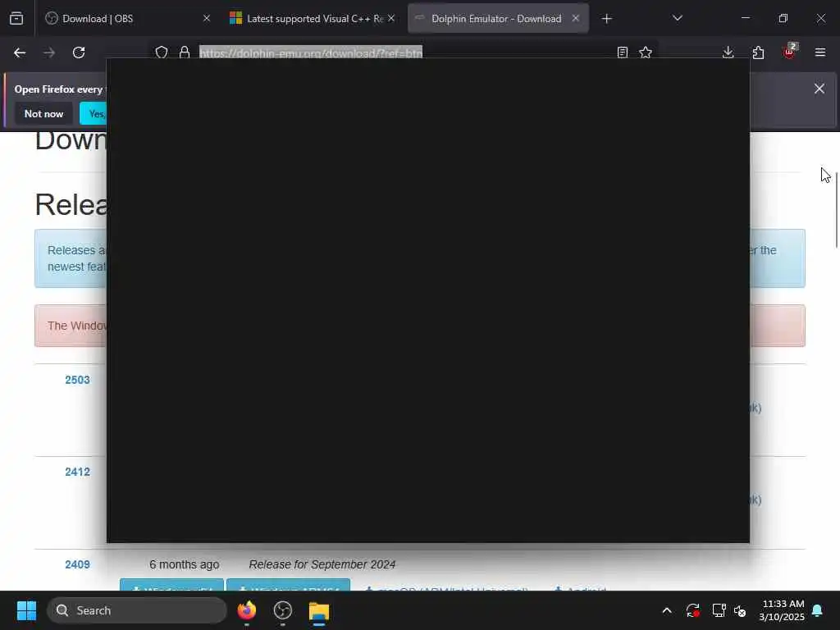840x630 pixels.
Task: Go back with the browser back arrow
Action: [20, 52]
